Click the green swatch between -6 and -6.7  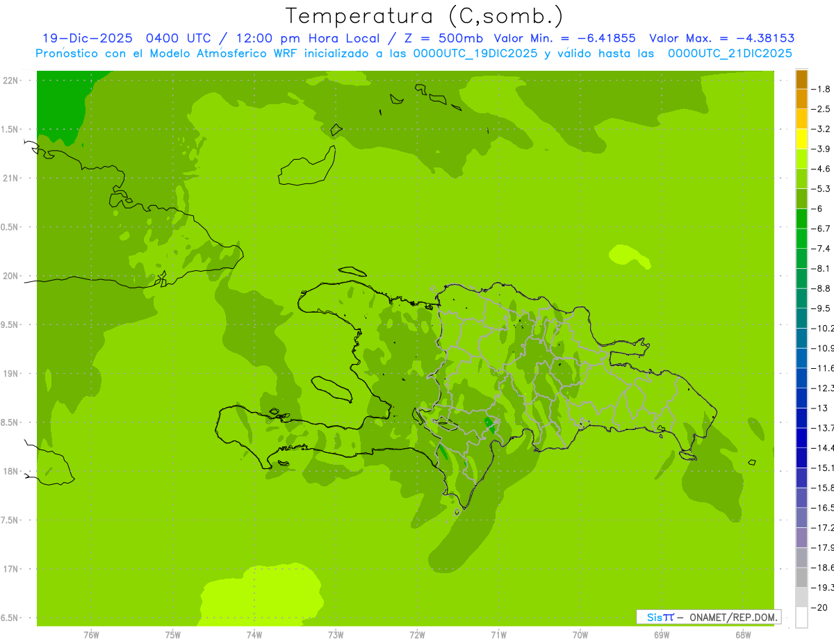point(801,218)
